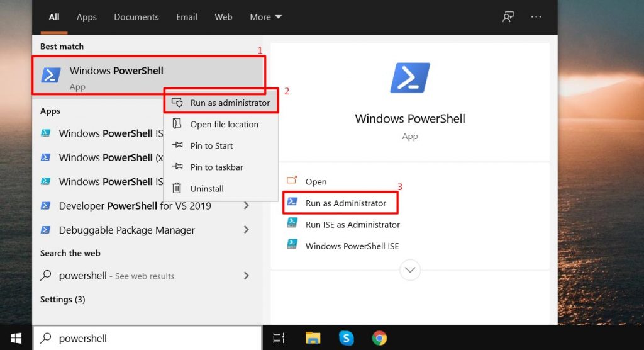This screenshot has width=644, height=350.
Task: Expand Debuggable Package Manager arrow
Action: (246, 230)
